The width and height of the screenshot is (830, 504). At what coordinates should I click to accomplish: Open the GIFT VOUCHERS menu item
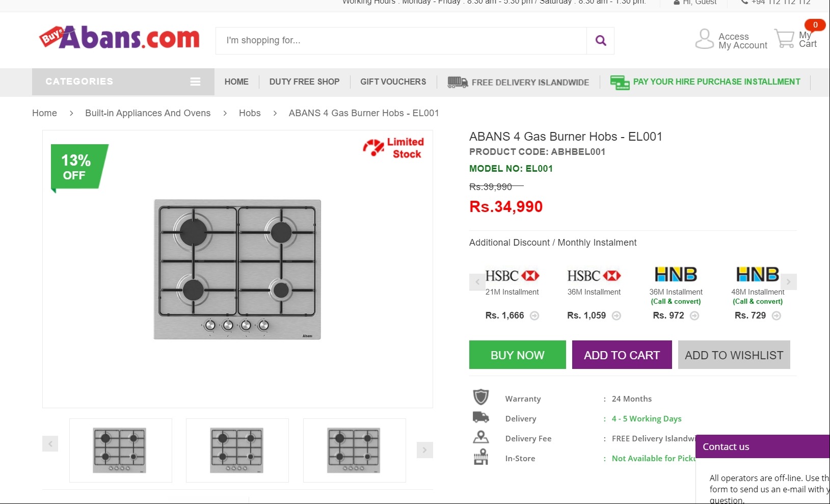click(x=393, y=82)
